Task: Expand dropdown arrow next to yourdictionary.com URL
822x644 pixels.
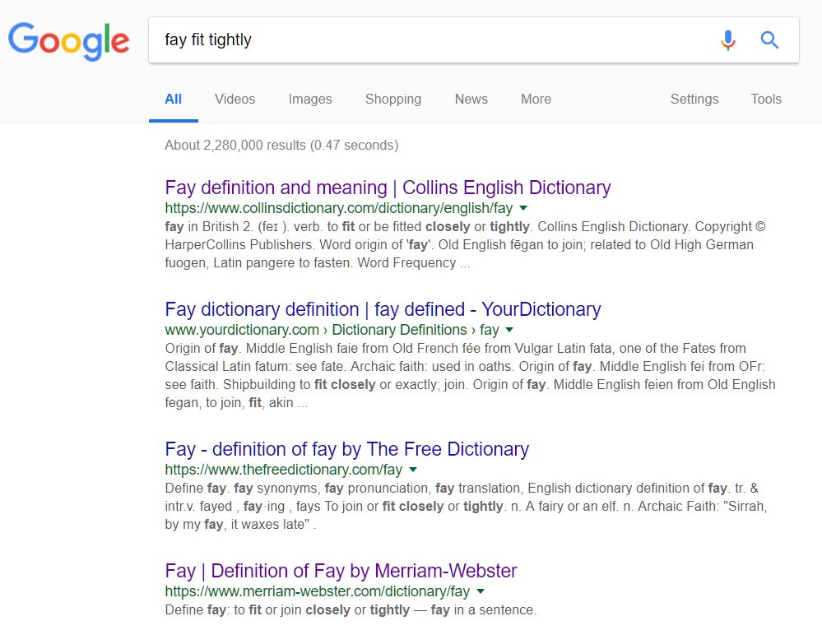Action: [509, 330]
